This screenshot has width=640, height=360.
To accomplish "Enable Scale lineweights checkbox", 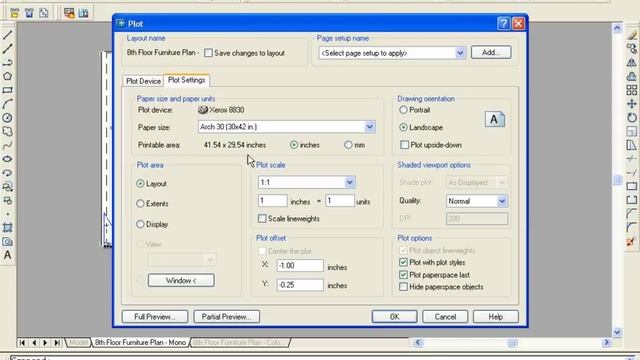I will tap(262, 219).
